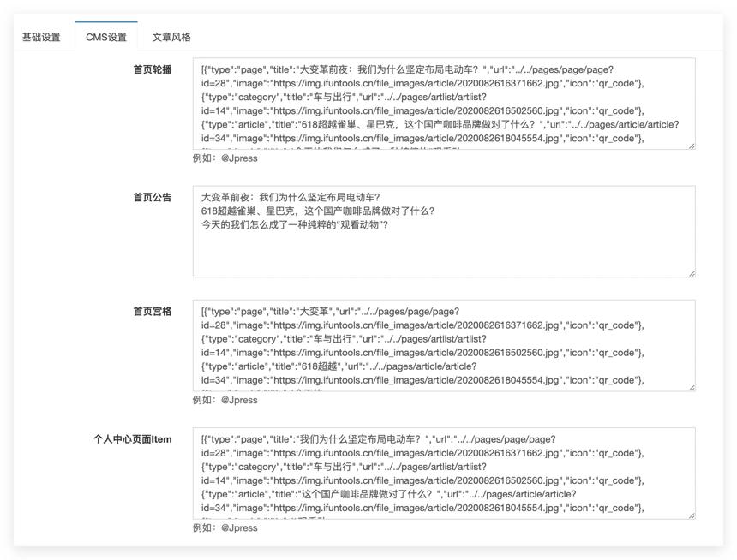Image resolution: width=737 pixels, height=560 pixels.
Task: Click inside the 首页公告 textarea
Action: (x=444, y=231)
